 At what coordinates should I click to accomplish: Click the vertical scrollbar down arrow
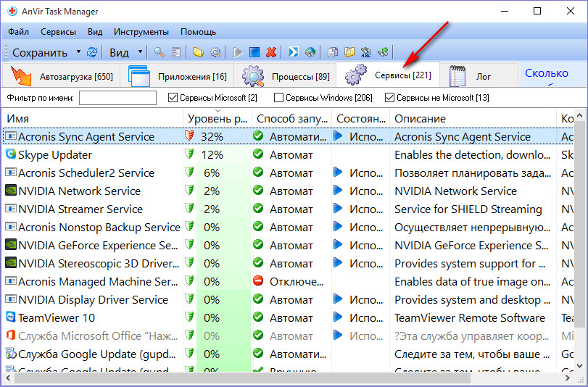(x=579, y=365)
